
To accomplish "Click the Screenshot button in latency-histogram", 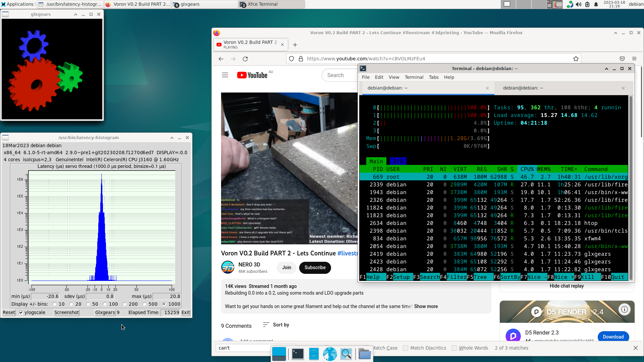I will [x=66, y=312].
